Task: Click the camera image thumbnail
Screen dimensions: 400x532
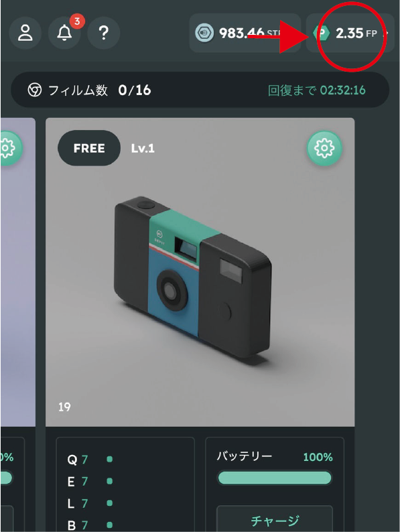Action: pyautogui.click(x=200, y=272)
